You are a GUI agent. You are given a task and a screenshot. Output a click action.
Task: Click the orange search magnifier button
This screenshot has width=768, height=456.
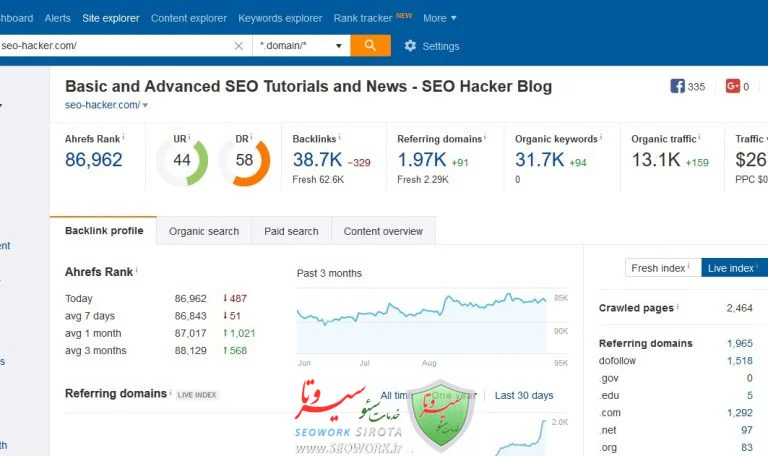coord(370,46)
